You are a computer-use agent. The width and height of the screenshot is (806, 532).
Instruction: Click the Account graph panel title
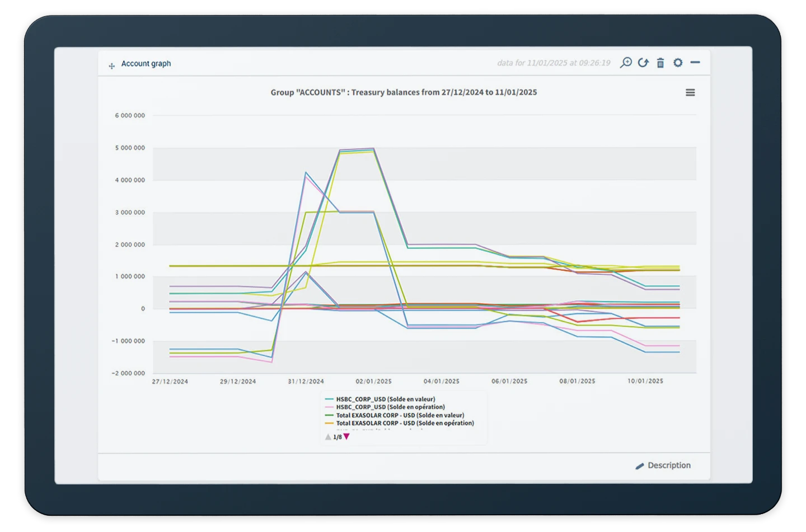coord(146,64)
